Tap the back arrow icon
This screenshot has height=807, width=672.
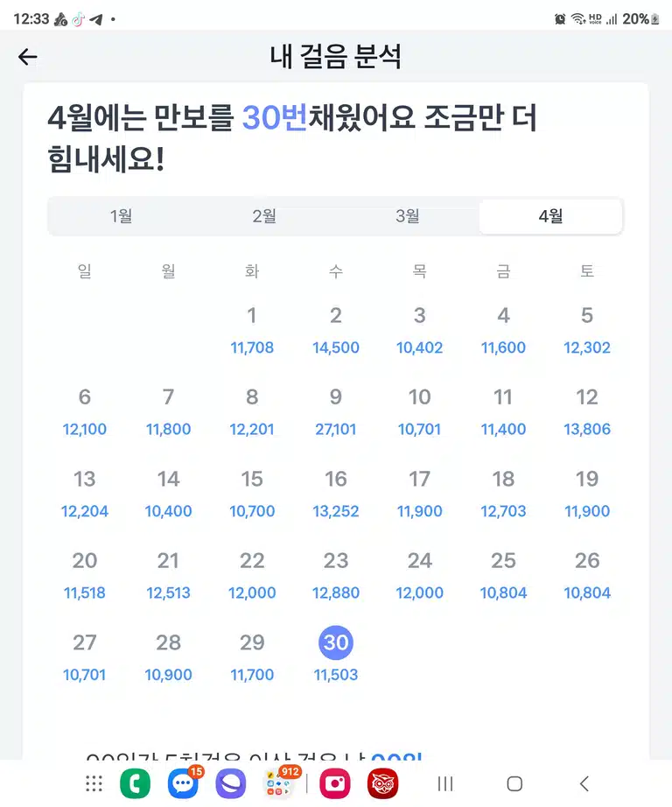pyautogui.click(x=28, y=57)
